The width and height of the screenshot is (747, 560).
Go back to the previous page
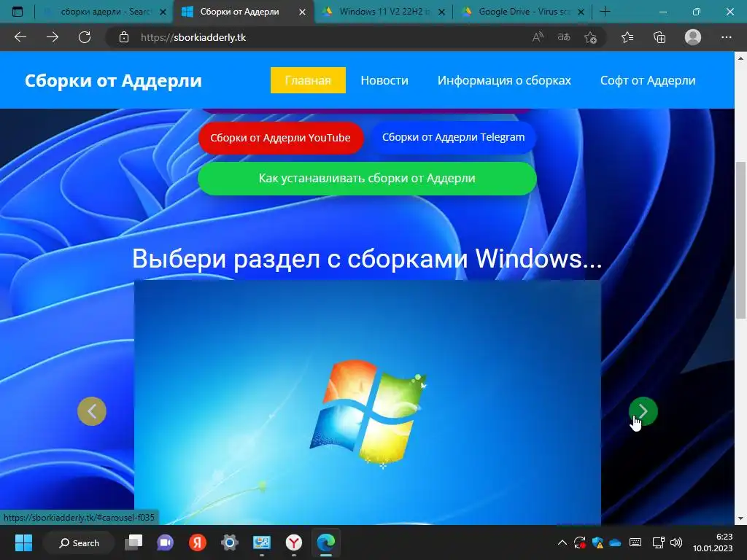tap(20, 37)
